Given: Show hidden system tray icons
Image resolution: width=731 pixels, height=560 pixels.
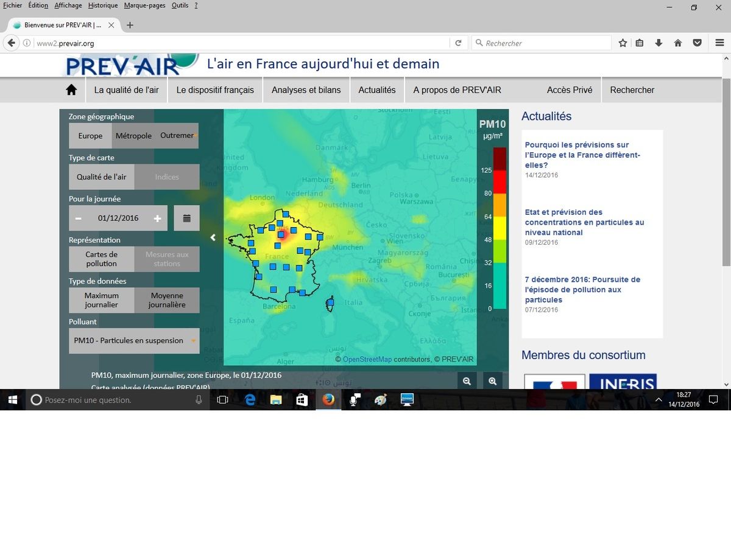Looking at the screenshot, I should 659,400.
